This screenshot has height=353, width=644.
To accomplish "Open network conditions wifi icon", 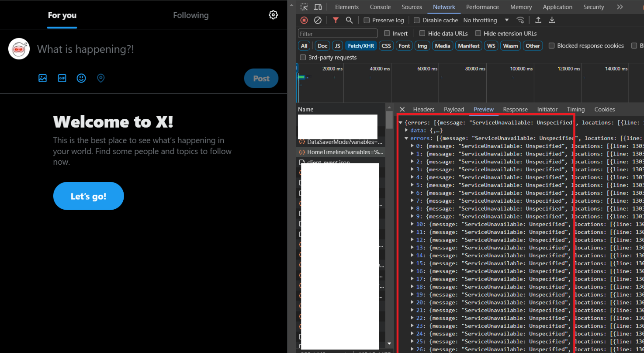I will 520,20.
